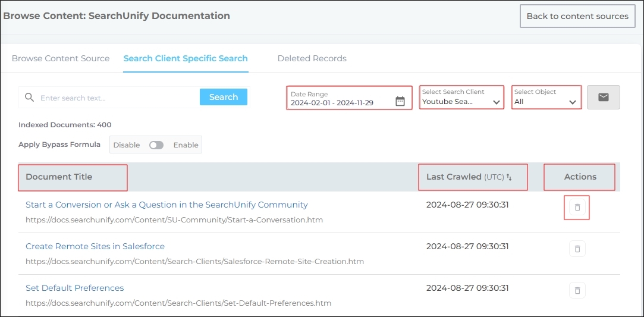Click the Enable label for bypass formula

(186, 145)
